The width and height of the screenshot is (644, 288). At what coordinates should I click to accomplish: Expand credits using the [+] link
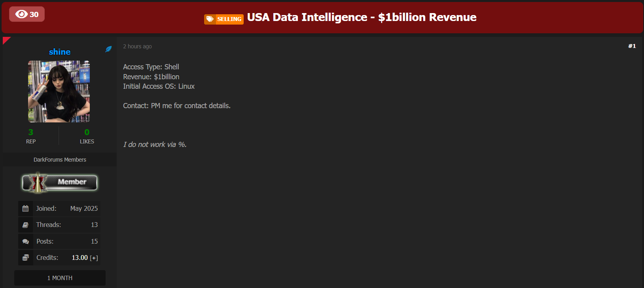coord(94,258)
